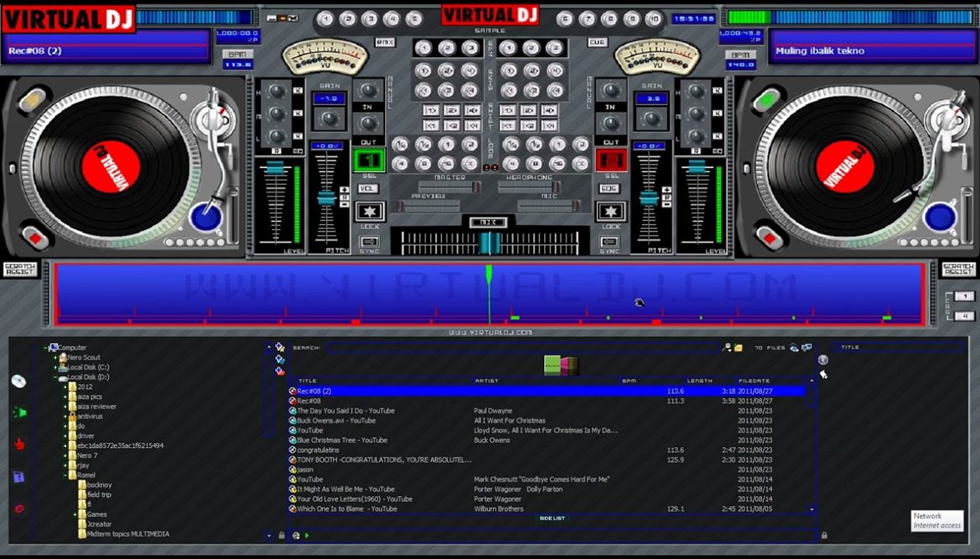980x559 pixels.
Task: Lock the folder panel with padlock icon
Action: click(x=280, y=535)
